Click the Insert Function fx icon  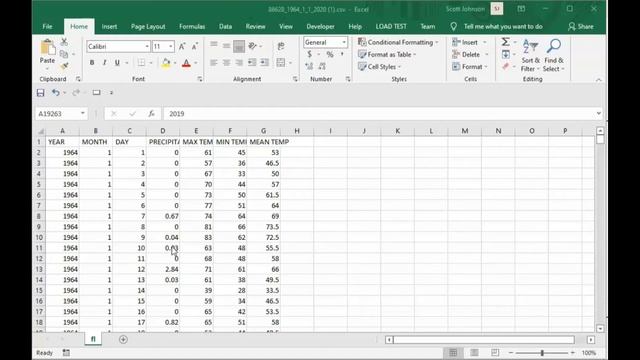click(x=151, y=114)
